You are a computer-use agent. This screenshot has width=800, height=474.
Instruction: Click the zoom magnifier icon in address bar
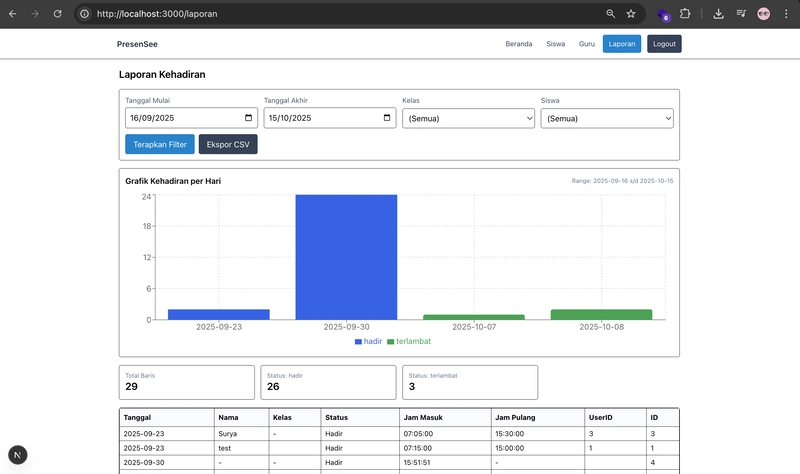[x=610, y=14]
